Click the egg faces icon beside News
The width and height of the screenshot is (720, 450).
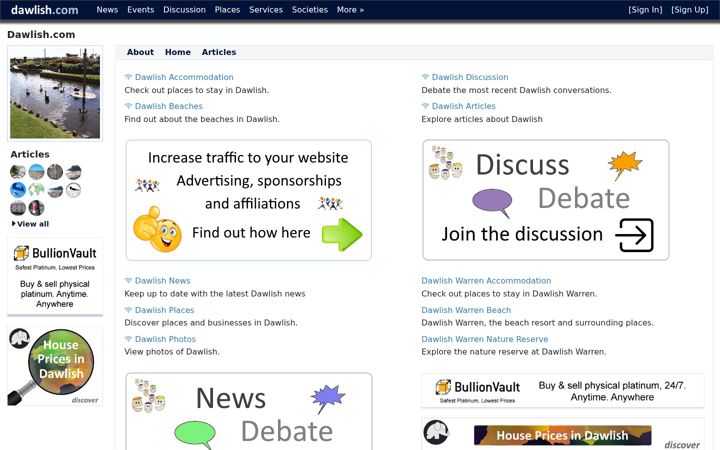[148, 395]
